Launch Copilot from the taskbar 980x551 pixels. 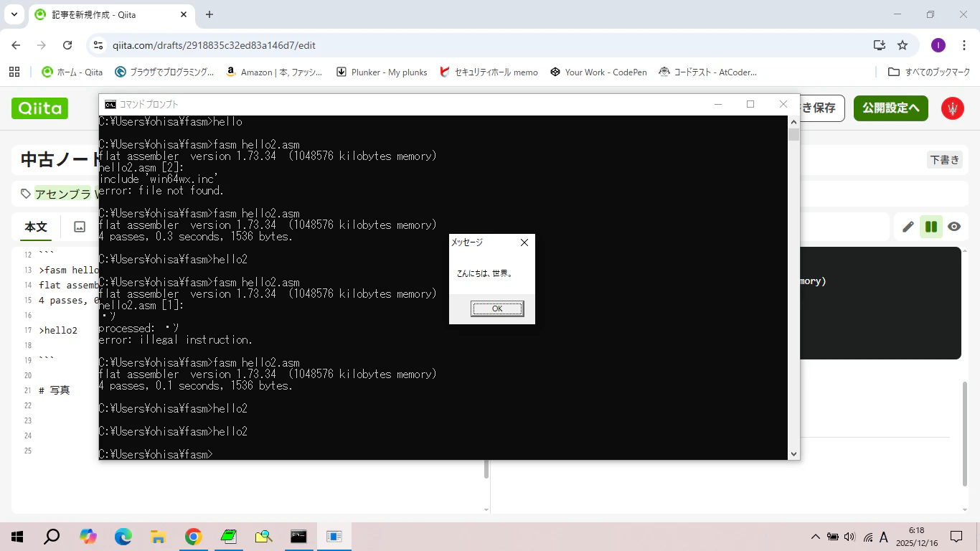88,537
